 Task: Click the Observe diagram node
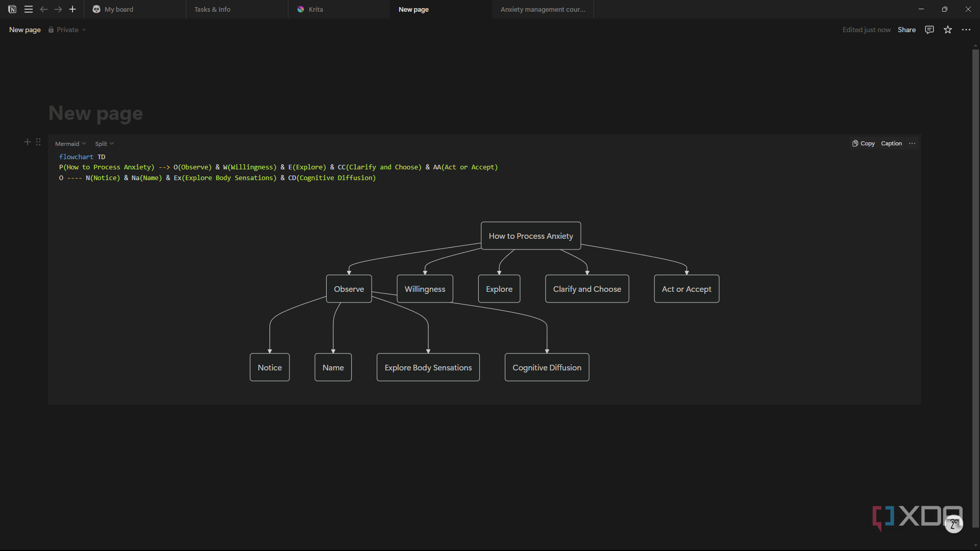[349, 289]
